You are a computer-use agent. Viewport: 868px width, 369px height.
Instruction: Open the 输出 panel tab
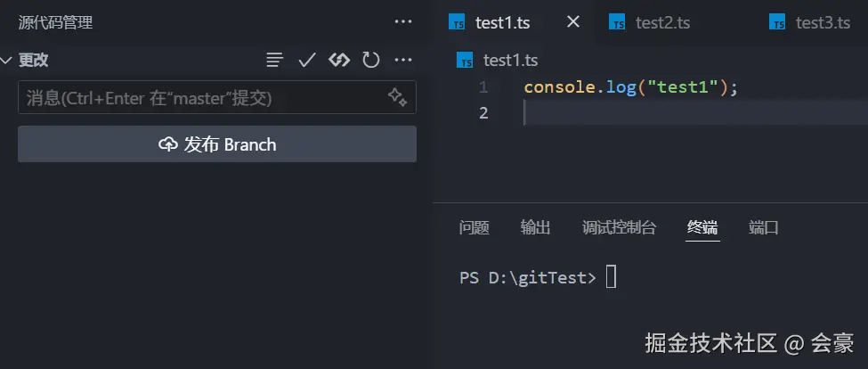(x=535, y=227)
